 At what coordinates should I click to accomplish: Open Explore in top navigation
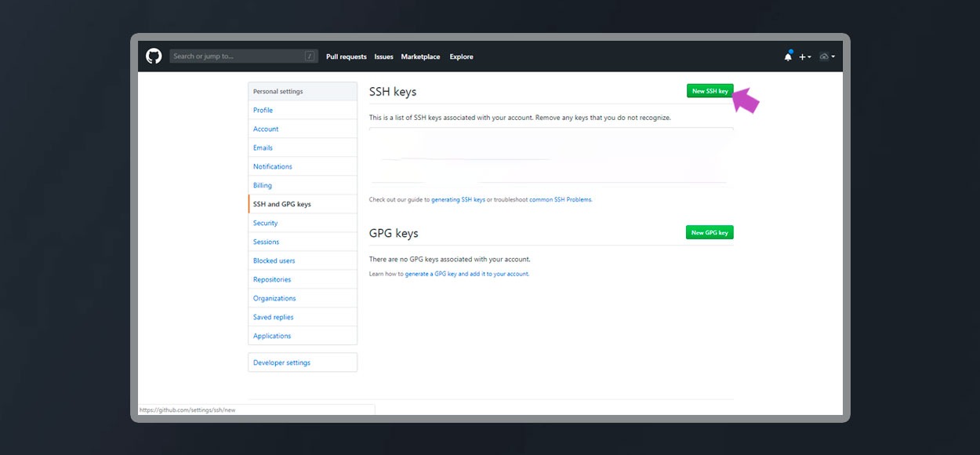tap(461, 56)
